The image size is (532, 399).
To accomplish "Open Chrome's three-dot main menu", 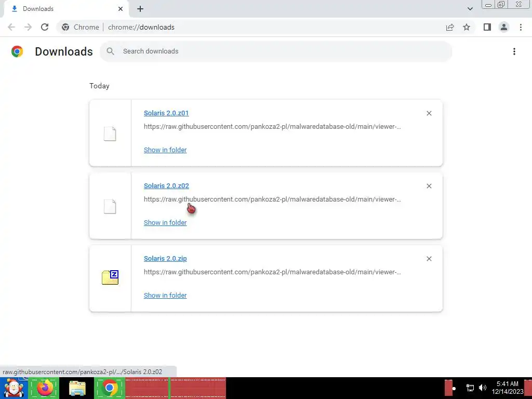I will pyautogui.click(x=521, y=27).
